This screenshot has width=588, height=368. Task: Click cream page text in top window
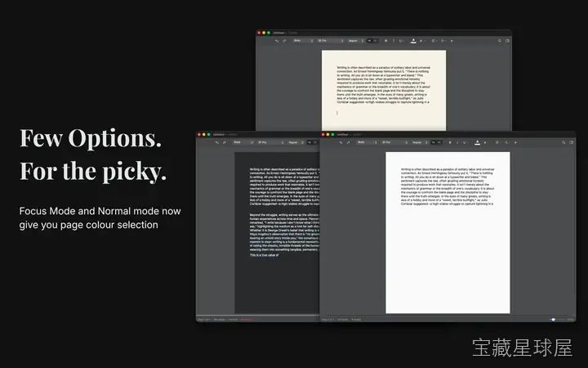click(383, 85)
